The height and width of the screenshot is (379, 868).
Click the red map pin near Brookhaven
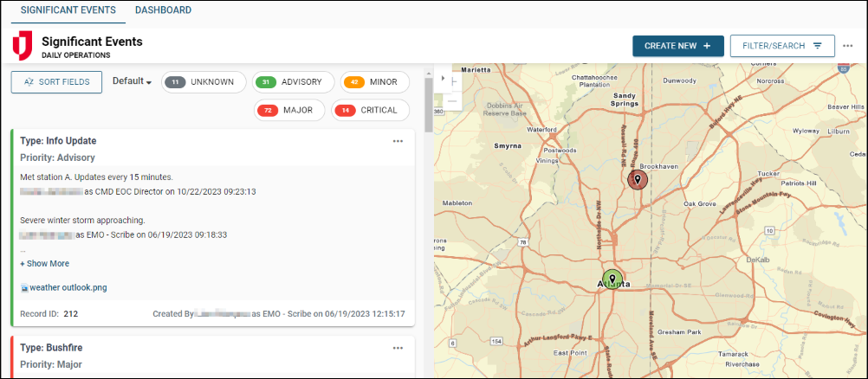point(638,179)
